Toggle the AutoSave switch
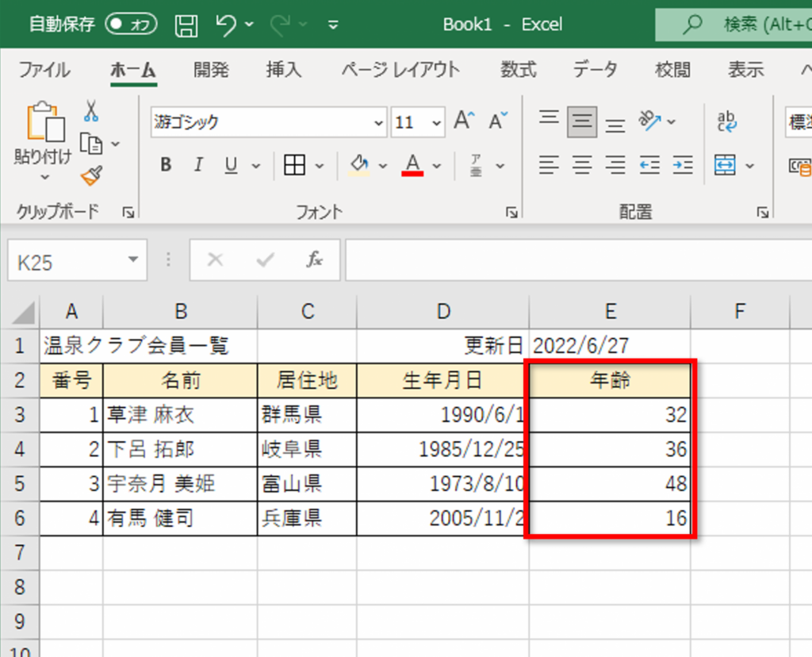 (131, 24)
